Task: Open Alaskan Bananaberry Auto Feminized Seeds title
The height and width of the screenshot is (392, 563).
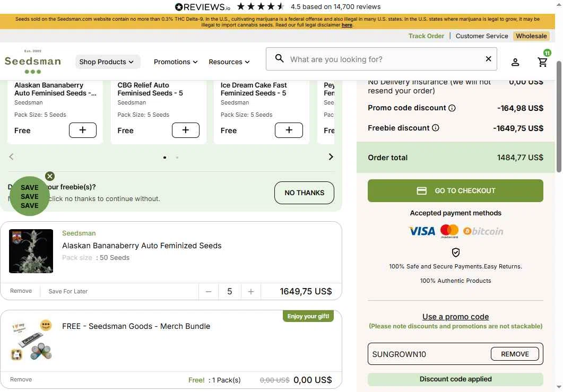Action: click(142, 246)
